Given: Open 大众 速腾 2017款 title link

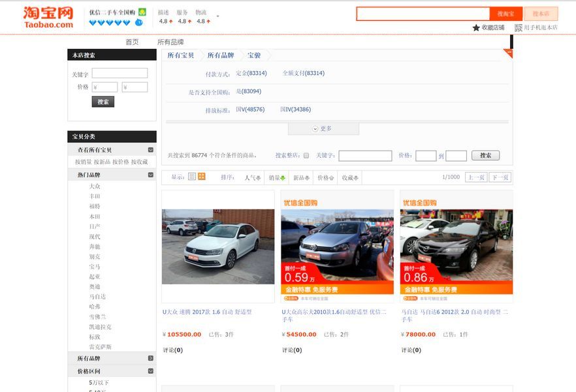Looking at the screenshot, I should (207, 312).
